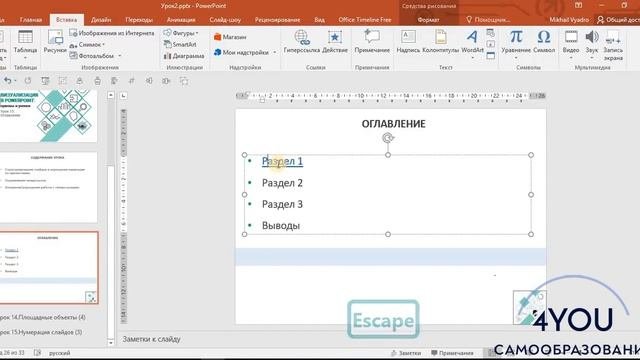Switch to the Главная tab
The width and height of the screenshot is (640, 360).
[x=31, y=20]
